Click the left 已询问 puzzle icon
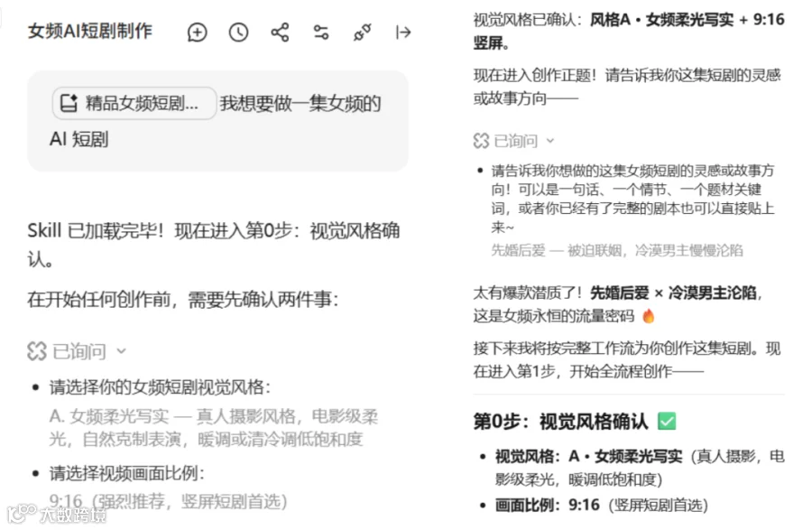 37,351
